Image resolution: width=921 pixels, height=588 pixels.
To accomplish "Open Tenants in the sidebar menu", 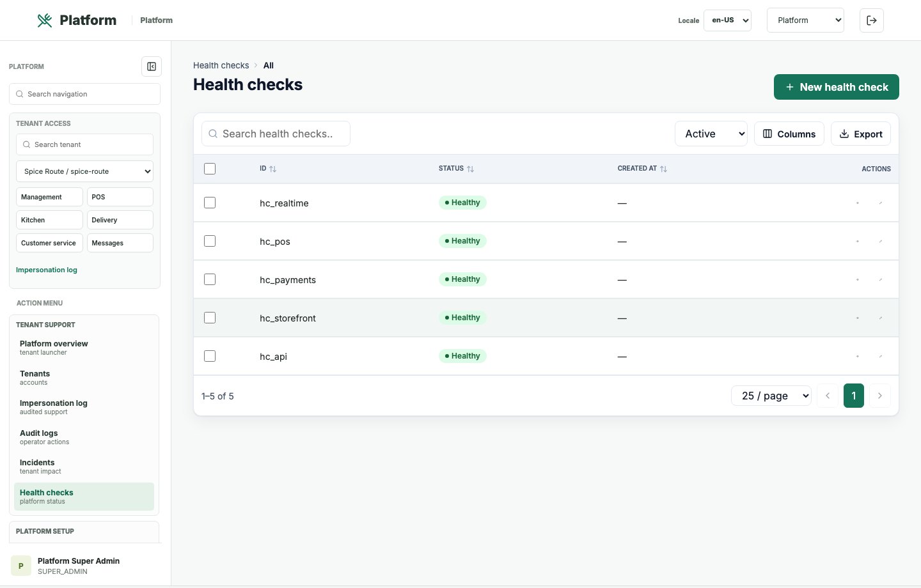I will (84, 377).
